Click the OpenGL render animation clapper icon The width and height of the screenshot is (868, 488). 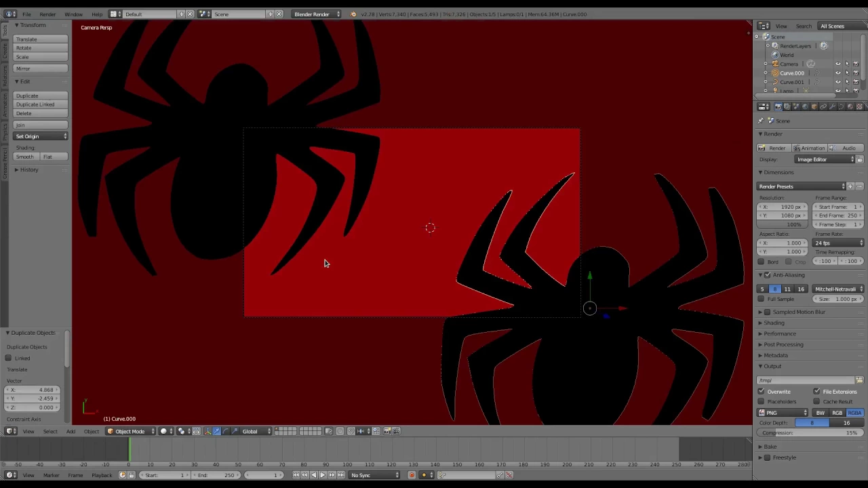click(x=396, y=431)
